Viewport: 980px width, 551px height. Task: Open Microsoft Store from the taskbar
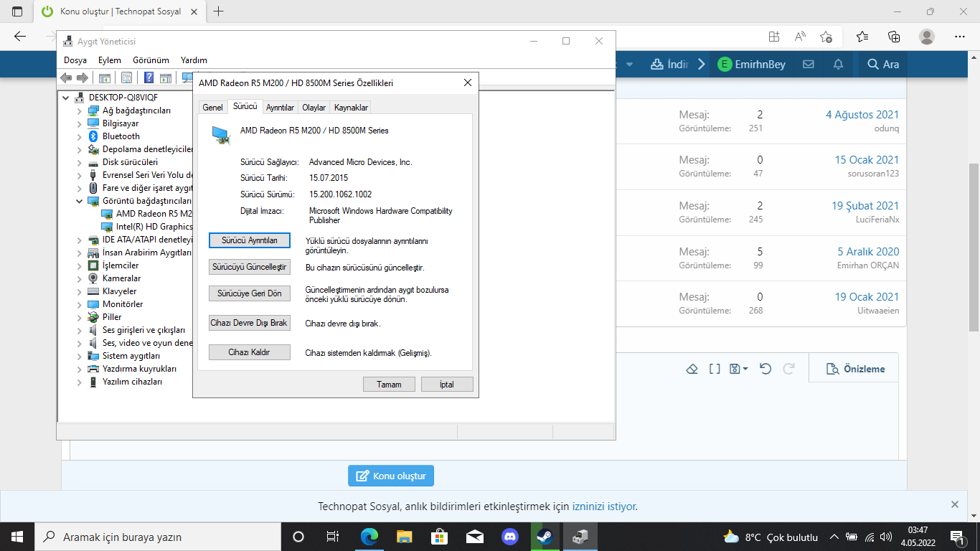(x=440, y=537)
